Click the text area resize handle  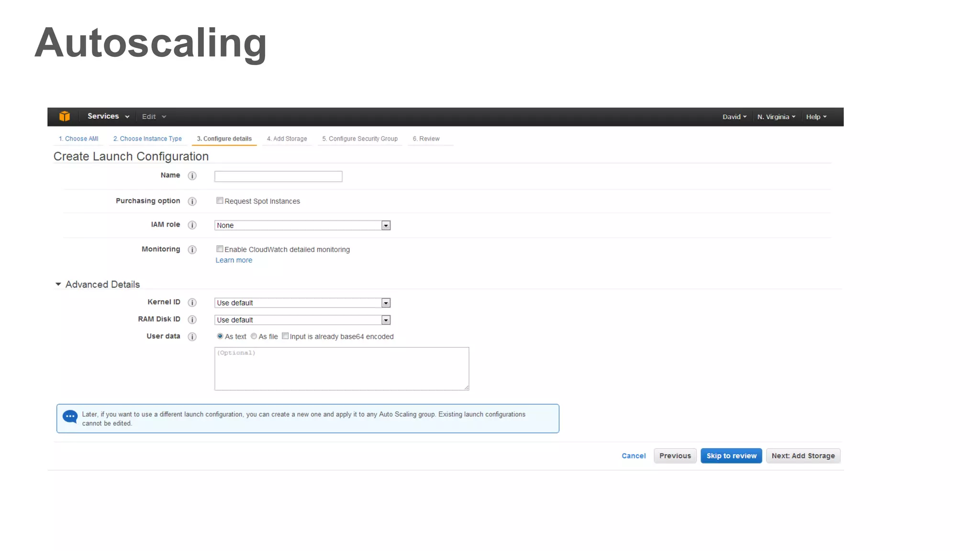[x=466, y=387]
